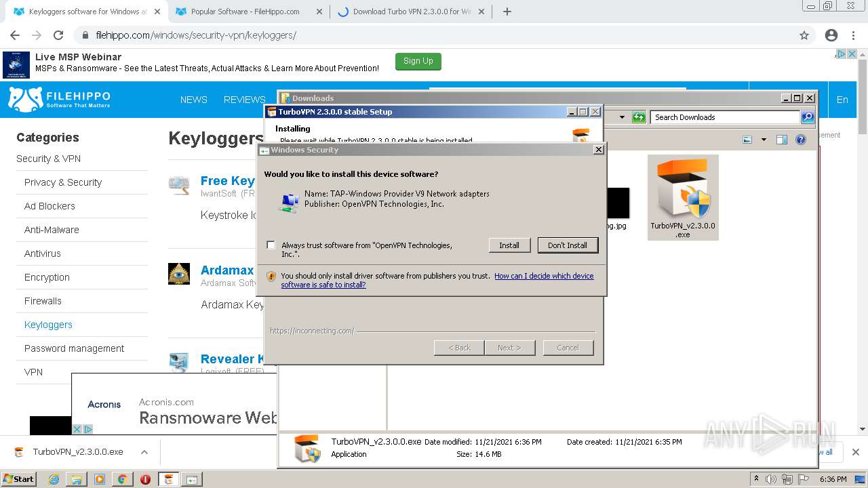Select TurboVPN_v2.3.0.0.exe file in Downloads window
This screenshot has width=868, height=488.
point(683,197)
